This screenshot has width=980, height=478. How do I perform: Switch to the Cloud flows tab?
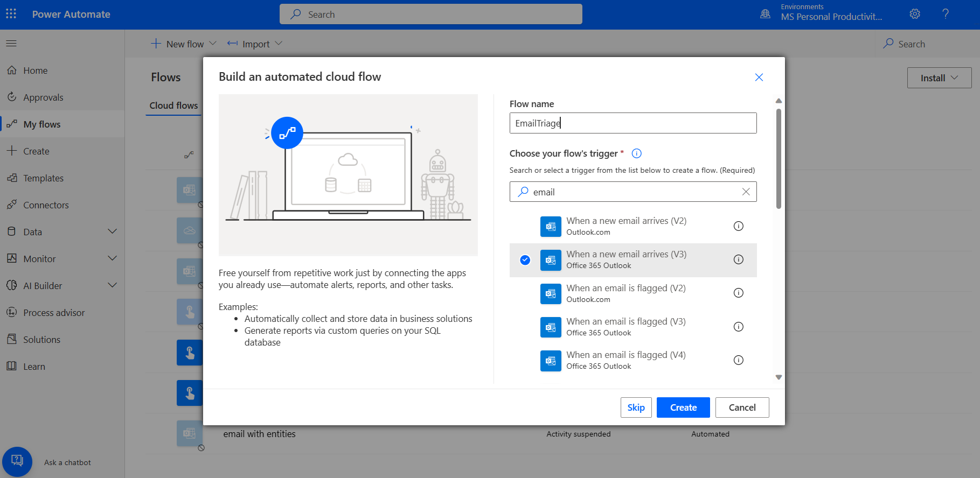pos(173,106)
